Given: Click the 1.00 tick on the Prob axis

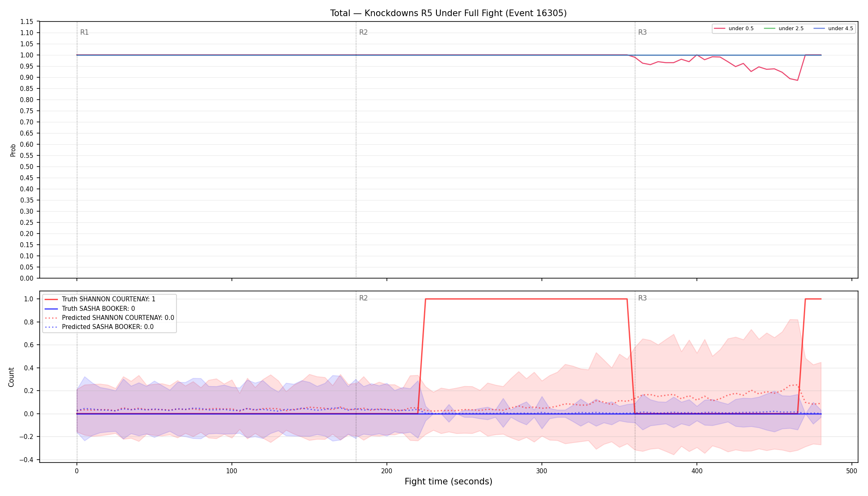Looking at the screenshot, I should pos(27,55).
